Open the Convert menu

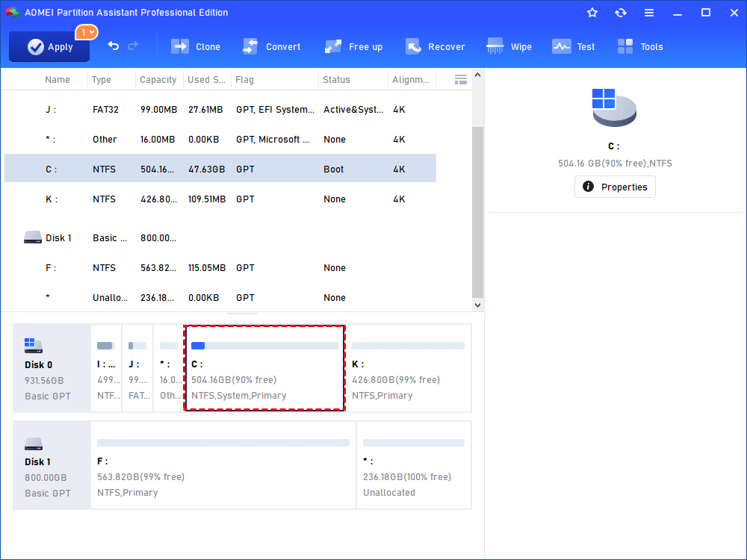click(x=272, y=46)
